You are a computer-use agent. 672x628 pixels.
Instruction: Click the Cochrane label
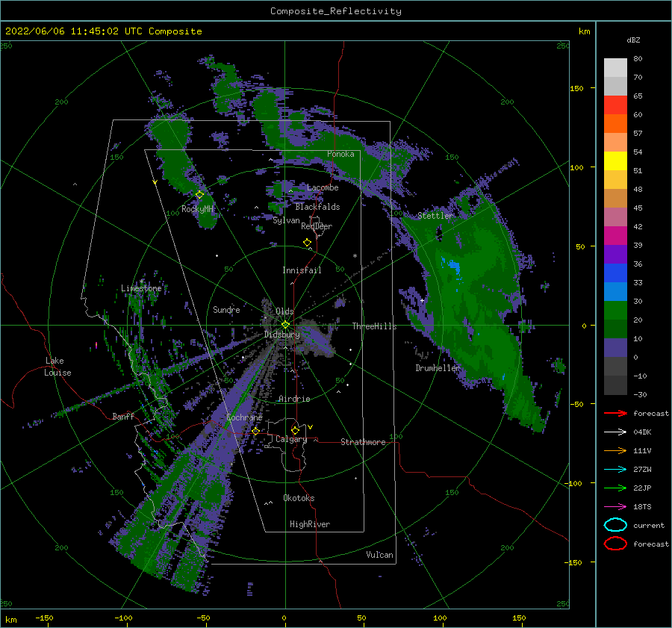pyautogui.click(x=244, y=417)
